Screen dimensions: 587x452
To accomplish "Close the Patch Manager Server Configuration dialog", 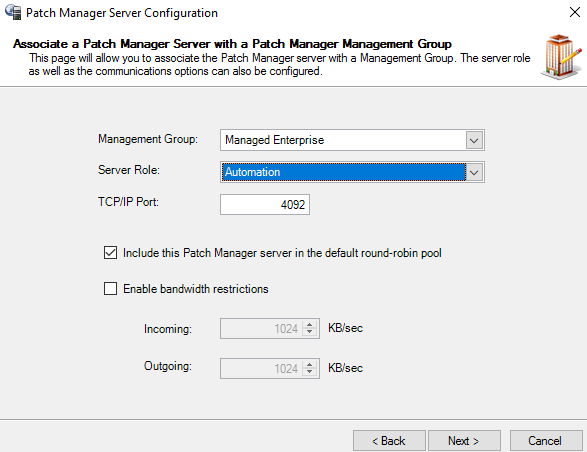I will coord(575,12).
